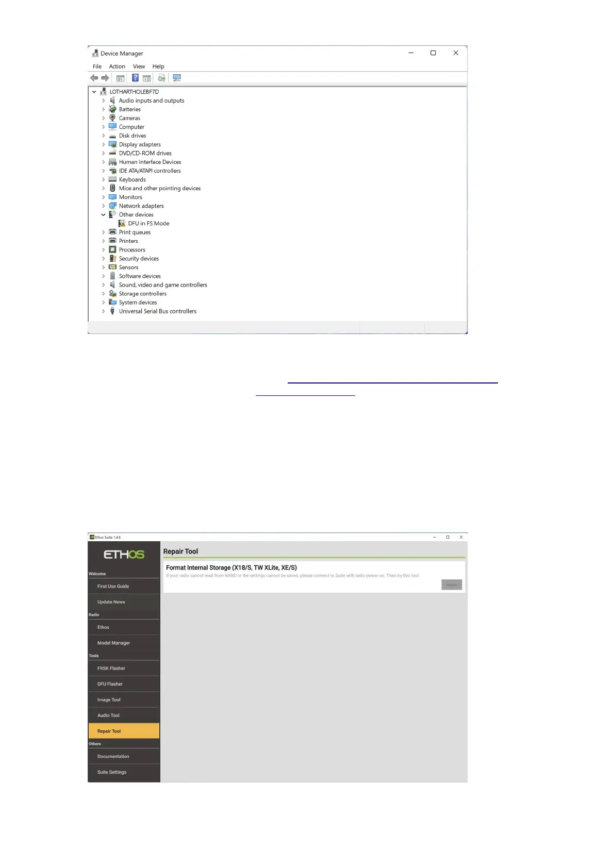Click the Keyboards category icon

[112, 179]
